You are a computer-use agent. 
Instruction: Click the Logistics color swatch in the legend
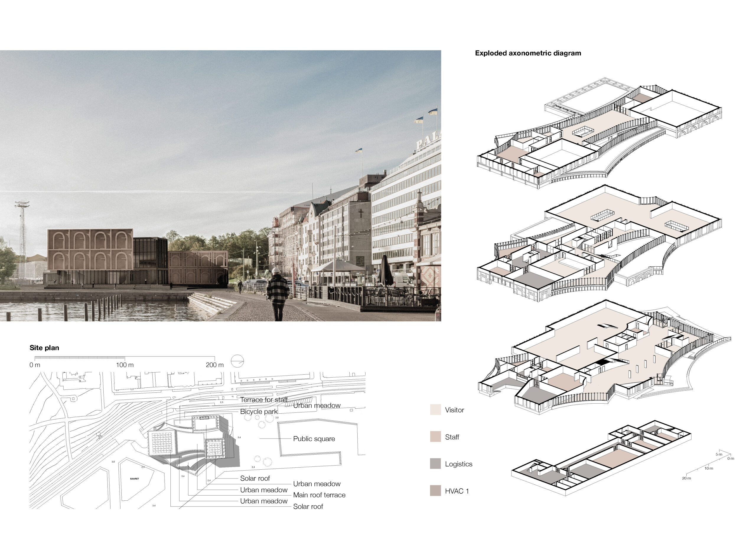[435, 463]
